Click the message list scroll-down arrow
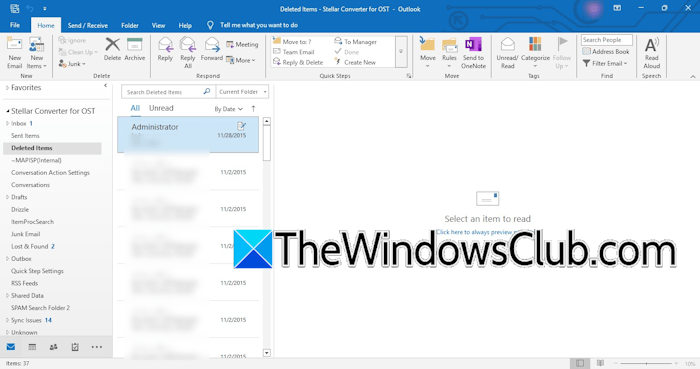This screenshot has height=369, width=700. (267, 353)
